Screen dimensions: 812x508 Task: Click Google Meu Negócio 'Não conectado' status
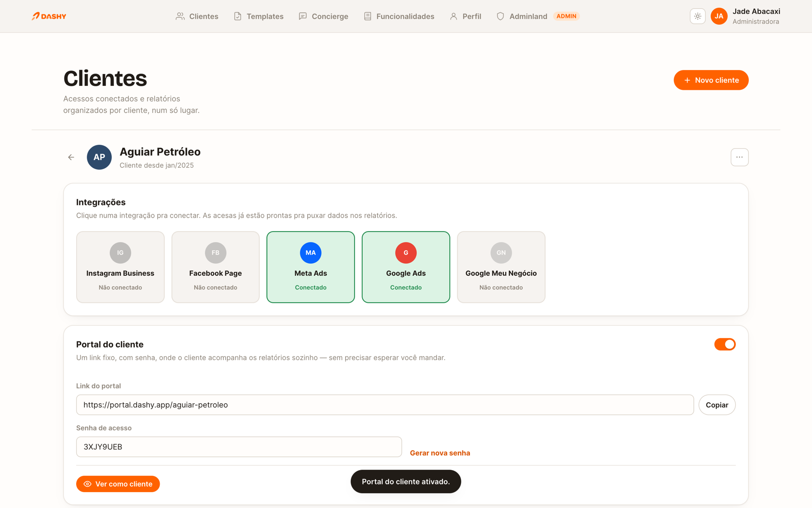coord(501,287)
